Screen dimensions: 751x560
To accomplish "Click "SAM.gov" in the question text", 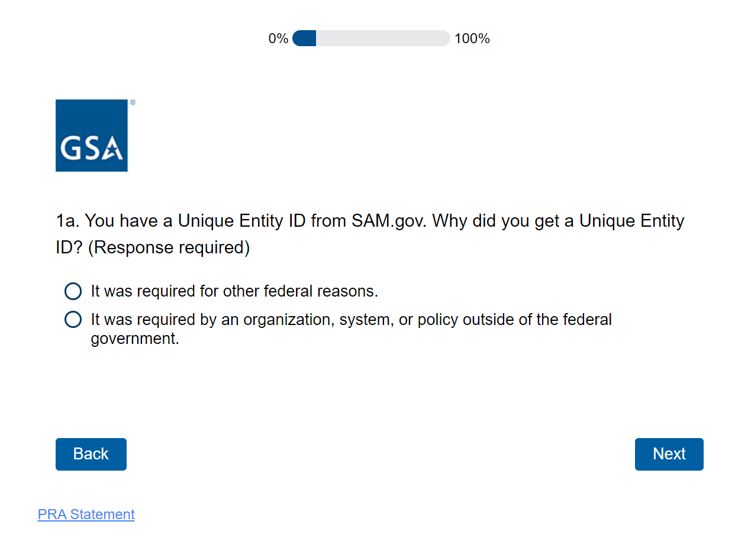I will 389,221.
